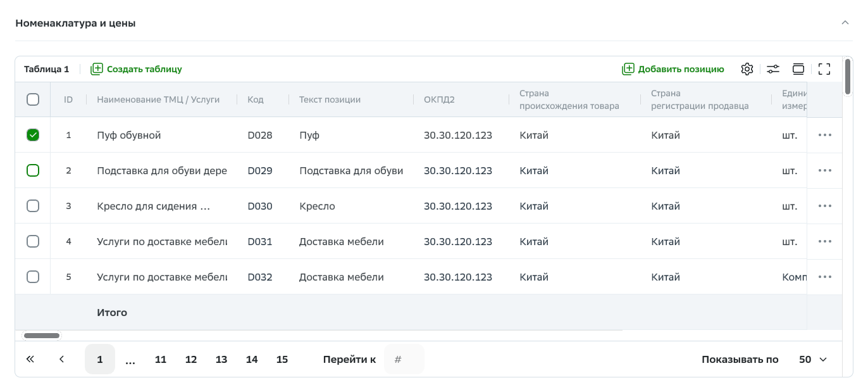Switch to the Таблица 1 tab
This screenshot has height=392, width=868.
tap(46, 69)
